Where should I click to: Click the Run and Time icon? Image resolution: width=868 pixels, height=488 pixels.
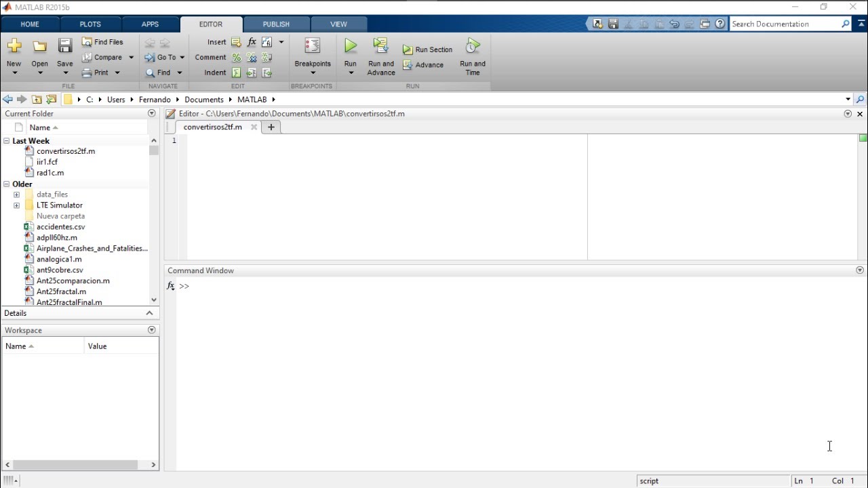[473, 46]
